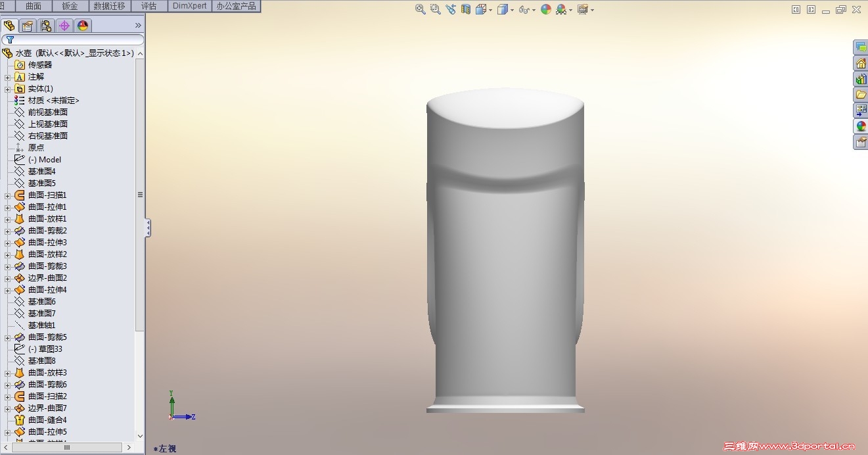868x455 pixels.
Task: Expand the 注解 tree node
Action: 7,77
